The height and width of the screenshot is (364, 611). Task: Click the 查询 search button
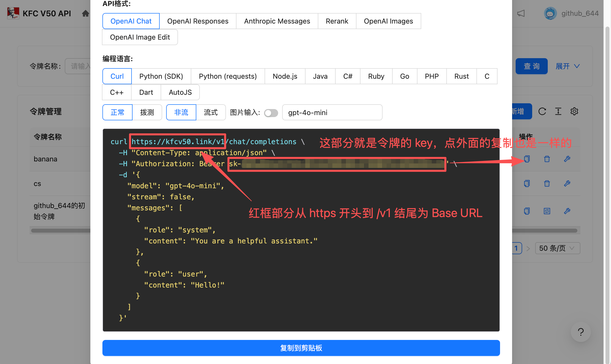click(531, 66)
